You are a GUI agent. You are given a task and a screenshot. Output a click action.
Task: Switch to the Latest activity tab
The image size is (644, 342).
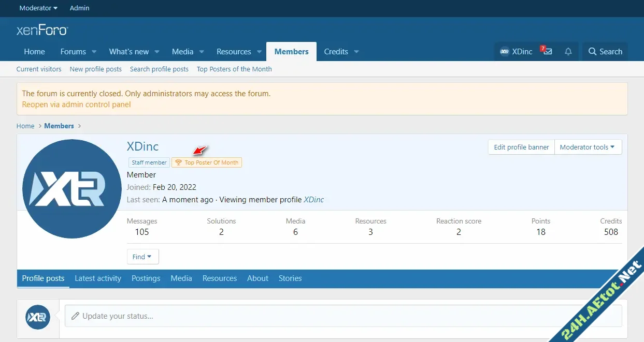[x=98, y=278]
